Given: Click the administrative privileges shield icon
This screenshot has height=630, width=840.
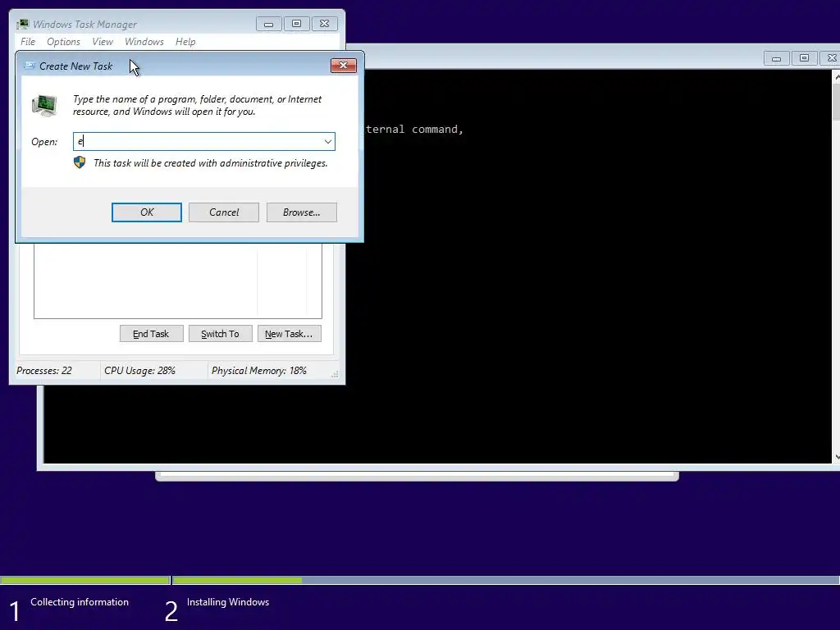Looking at the screenshot, I should pyautogui.click(x=80, y=162).
